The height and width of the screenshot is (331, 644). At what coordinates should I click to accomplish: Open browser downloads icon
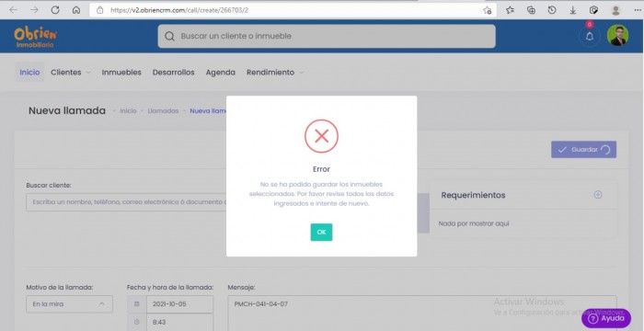coord(573,10)
